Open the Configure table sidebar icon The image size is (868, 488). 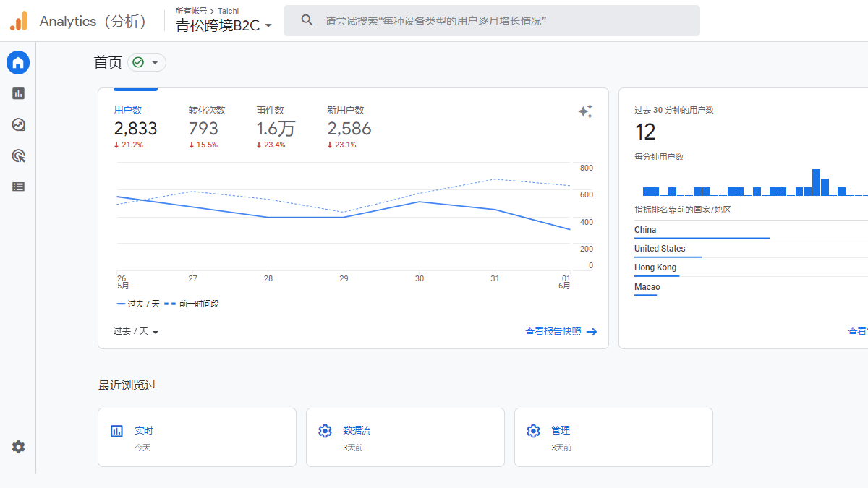pos(18,187)
